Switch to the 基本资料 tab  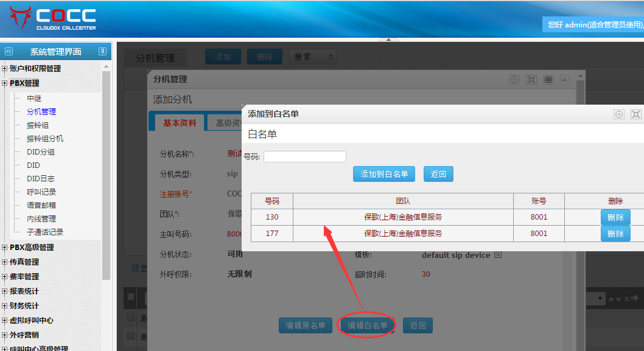[180, 123]
